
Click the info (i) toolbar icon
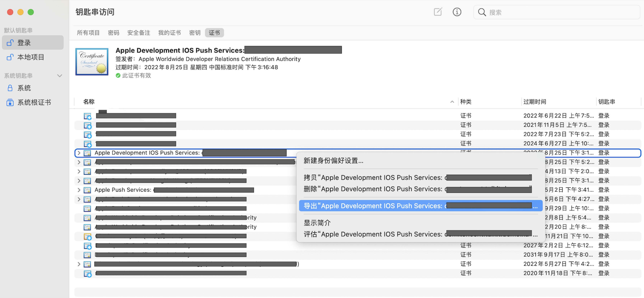[457, 12]
